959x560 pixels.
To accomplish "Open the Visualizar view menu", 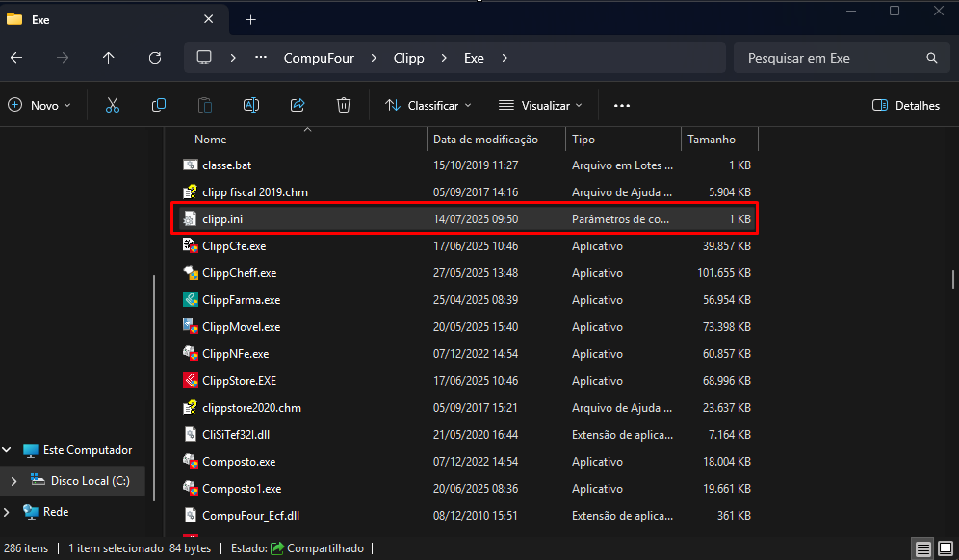I will tap(541, 105).
